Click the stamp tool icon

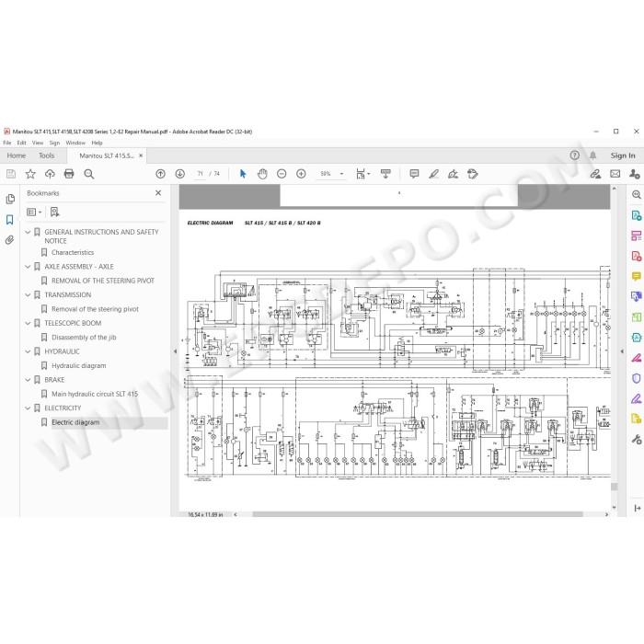(x=473, y=174)
